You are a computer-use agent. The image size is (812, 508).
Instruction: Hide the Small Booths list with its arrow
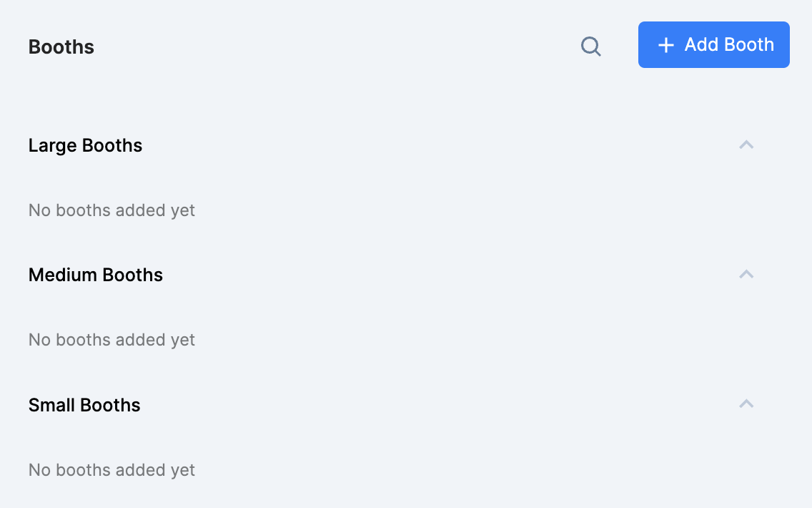[x=746, y=404]
